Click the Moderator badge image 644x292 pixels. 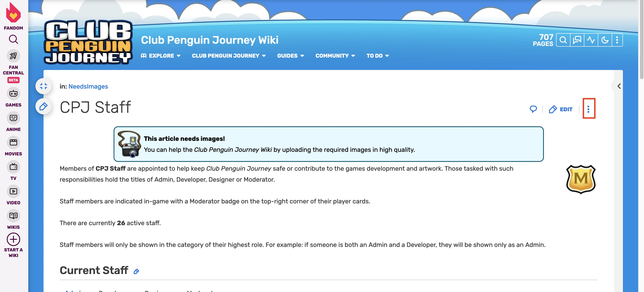click(580, 179)
